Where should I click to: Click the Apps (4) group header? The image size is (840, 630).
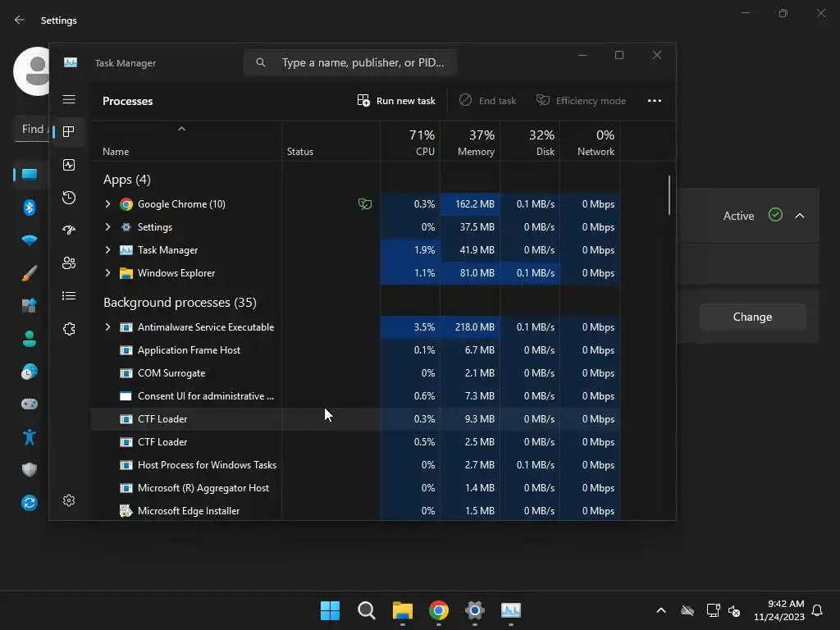127,180
